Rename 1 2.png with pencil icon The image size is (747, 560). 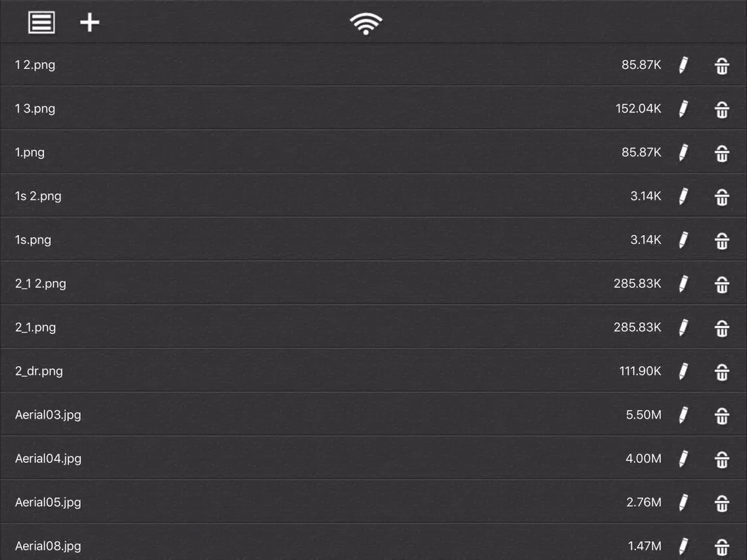(683, 65)
